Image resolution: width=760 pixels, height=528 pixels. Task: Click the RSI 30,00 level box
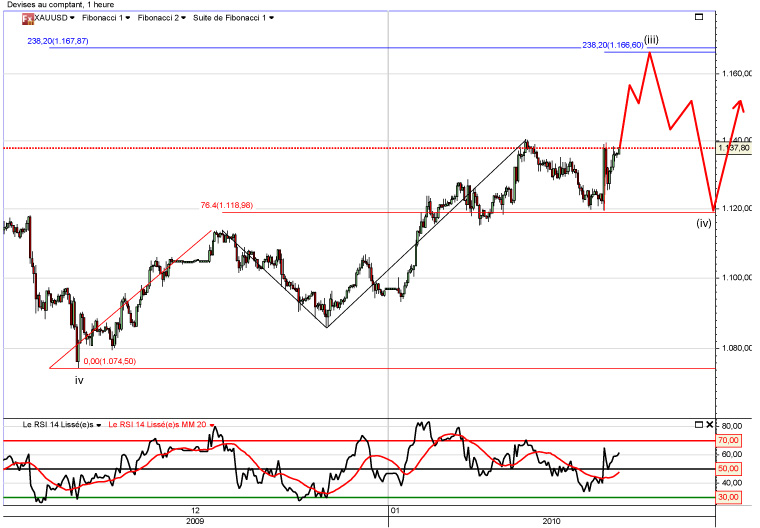pos(728,497)
